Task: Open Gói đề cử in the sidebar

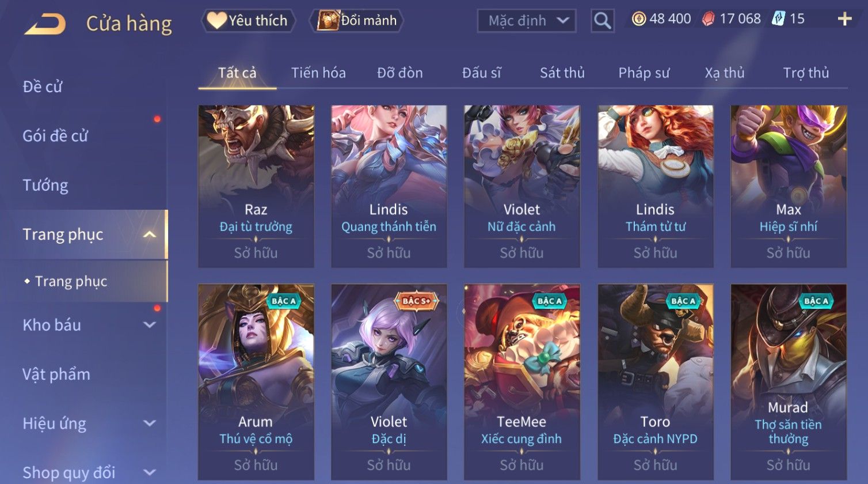Action: coord(55,136)
